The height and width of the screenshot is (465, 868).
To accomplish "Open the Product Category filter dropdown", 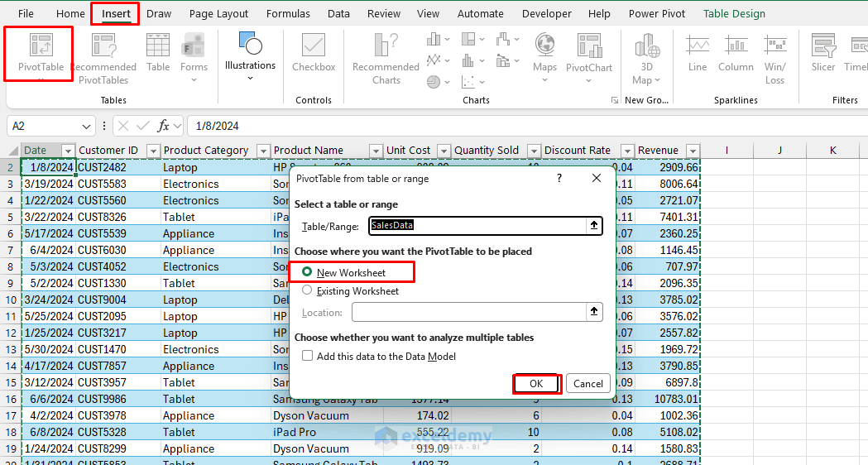I will [263, 151].
